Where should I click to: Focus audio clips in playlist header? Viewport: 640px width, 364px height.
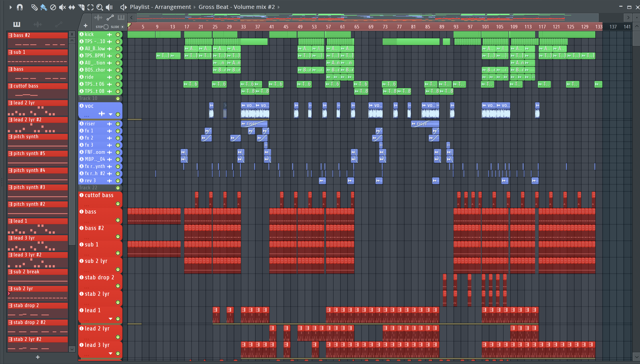tap(98, 18)
